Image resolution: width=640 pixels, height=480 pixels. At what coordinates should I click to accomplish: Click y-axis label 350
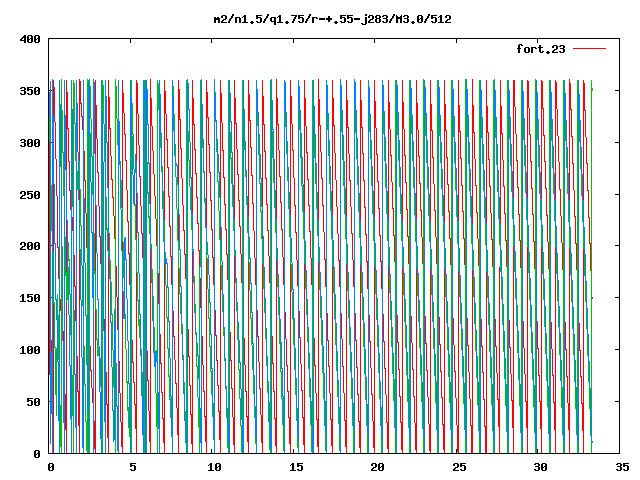[30, 91]
